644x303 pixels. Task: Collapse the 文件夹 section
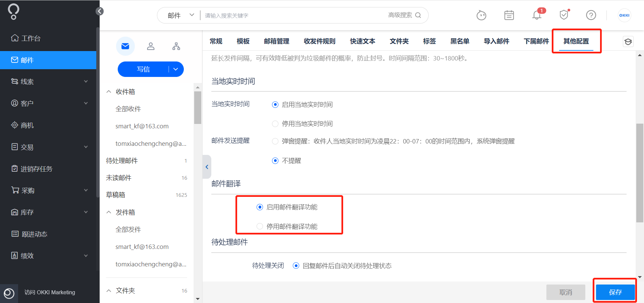coord(109,291)
